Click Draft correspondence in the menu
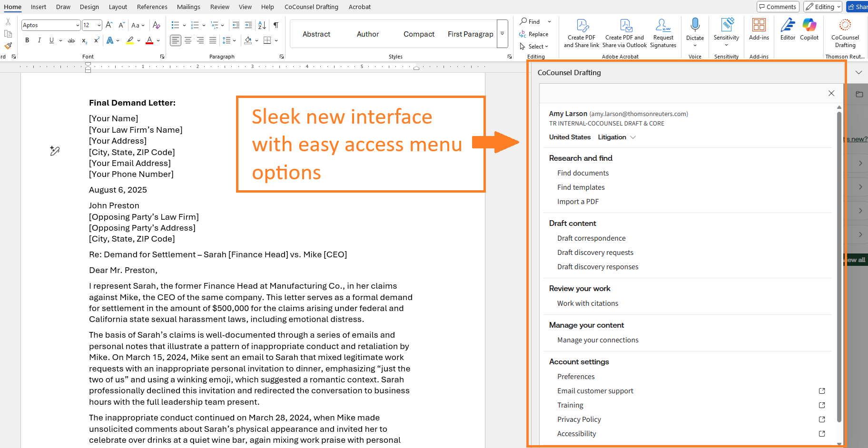Image resolution: width=868 pixels, height=448 pixels. click(x=591, y=238)
